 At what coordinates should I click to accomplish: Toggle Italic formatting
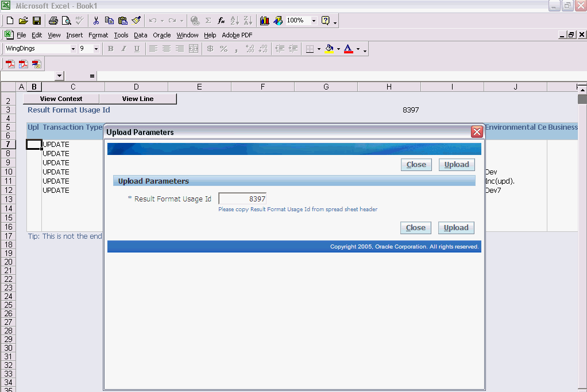(123, 49)
